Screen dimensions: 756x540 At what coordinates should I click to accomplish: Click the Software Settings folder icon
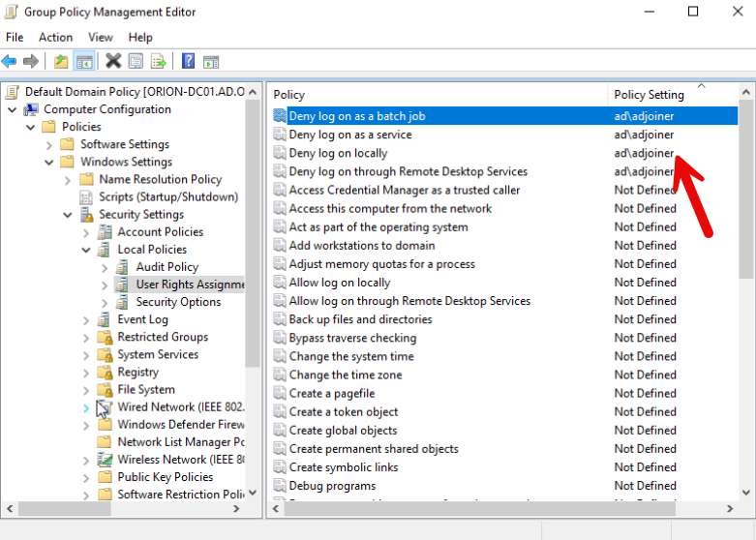click(x=67, y=143)
